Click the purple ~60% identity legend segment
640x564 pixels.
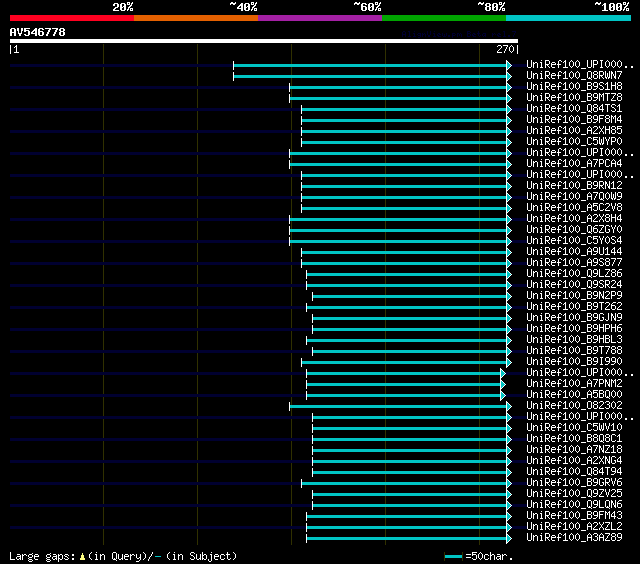coord(320,18)
